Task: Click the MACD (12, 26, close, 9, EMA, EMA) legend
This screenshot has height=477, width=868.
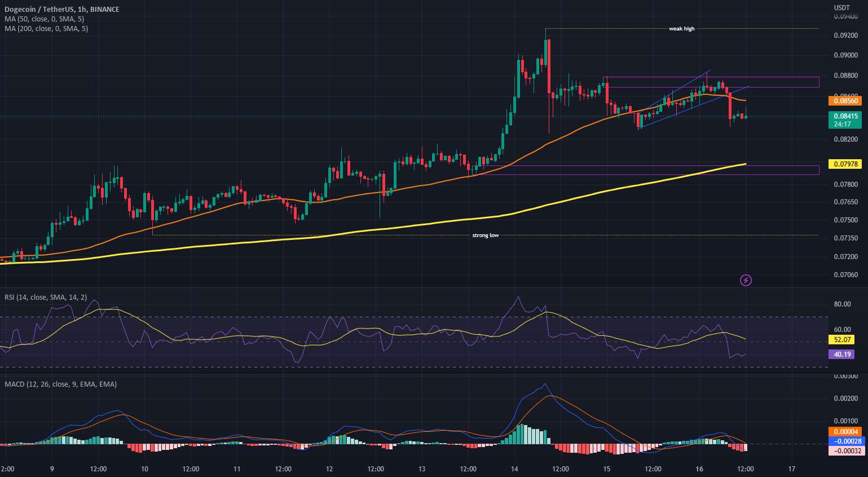Action: tap(61, 384)
